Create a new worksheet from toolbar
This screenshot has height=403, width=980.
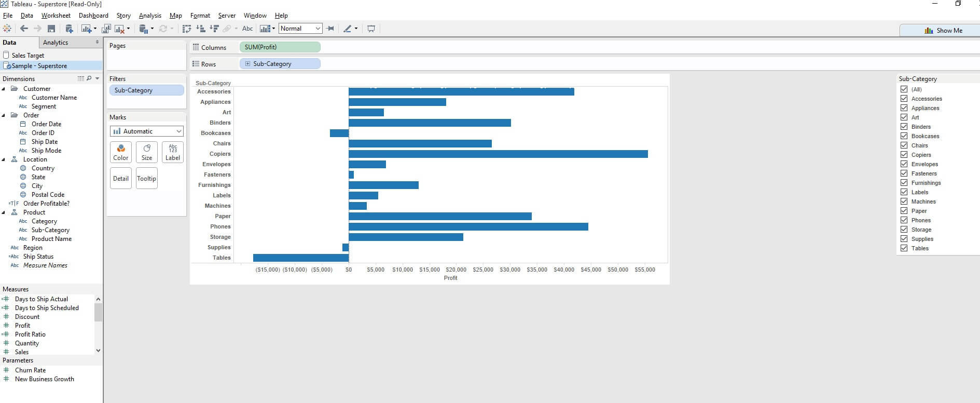click(86, 29)
